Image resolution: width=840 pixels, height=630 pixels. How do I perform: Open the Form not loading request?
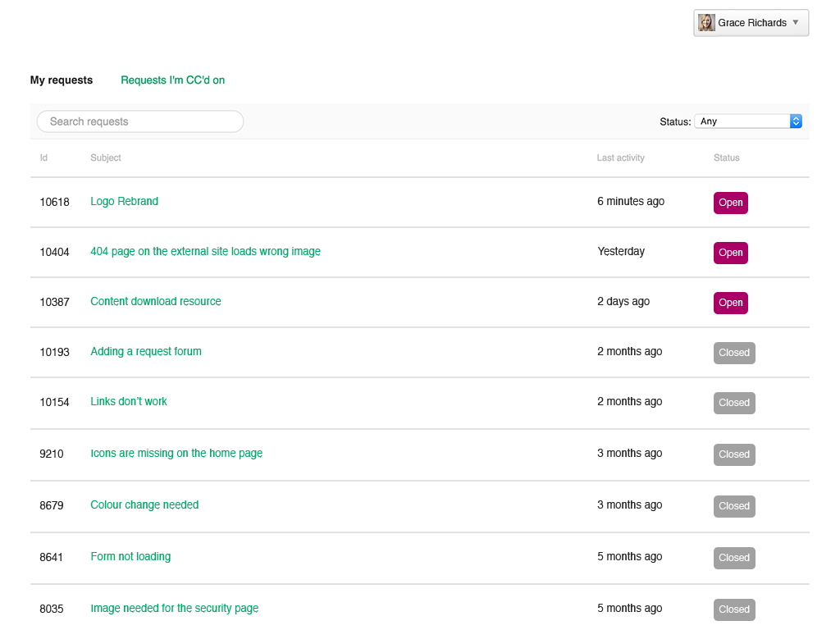[x=130, y=557]
